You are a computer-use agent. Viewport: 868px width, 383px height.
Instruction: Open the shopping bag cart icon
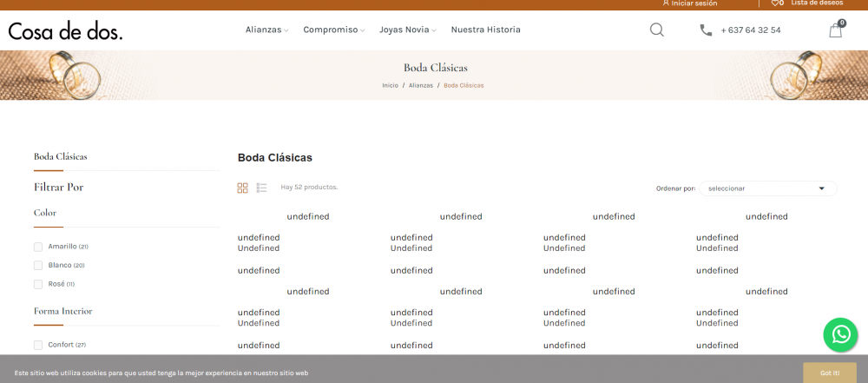tap(835, 30)
